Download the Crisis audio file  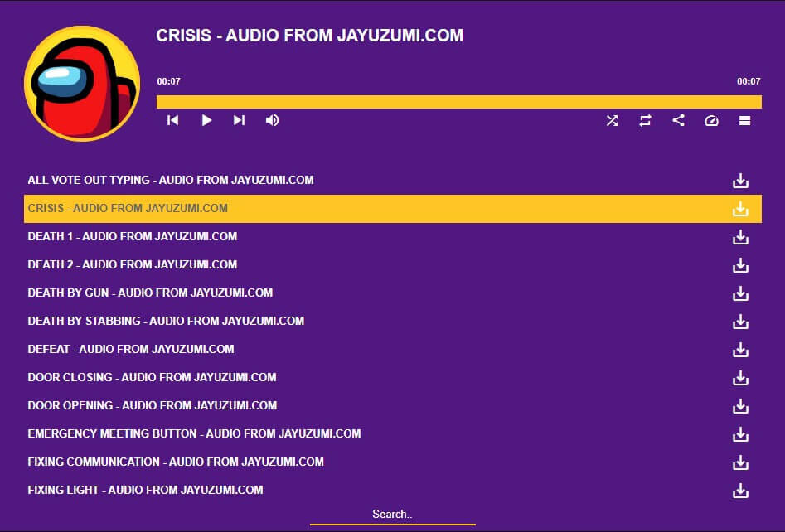tap(740, 209)
